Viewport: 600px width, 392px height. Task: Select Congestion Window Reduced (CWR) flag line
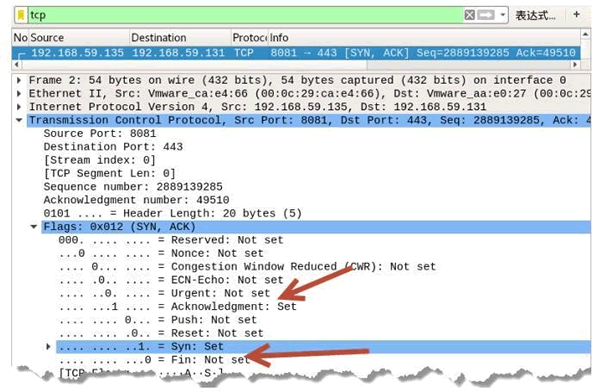click(247, 266)
